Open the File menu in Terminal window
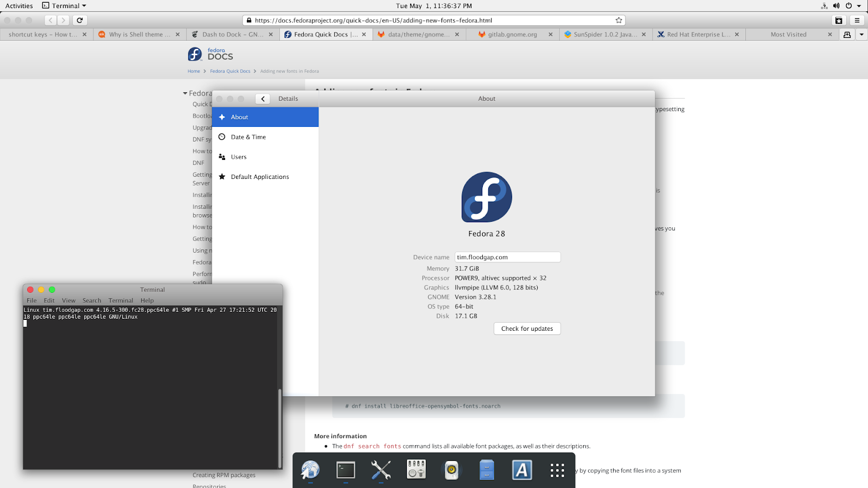 (x=32, y=300)
